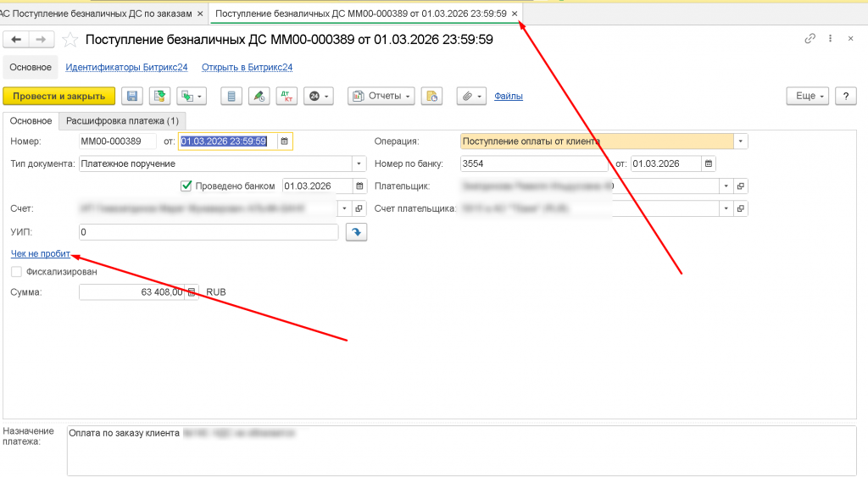Open Идентификаторы Битрикс24 link
Image resolution: width=868 pixels, height=477 pixels.
[x=126, y=67]
